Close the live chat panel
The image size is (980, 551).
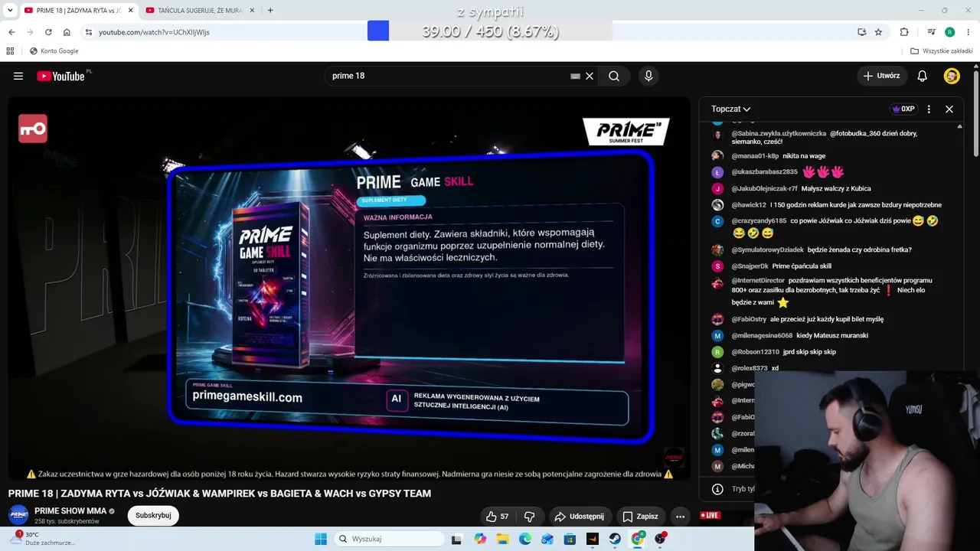pyautogui.click(x=949, y=109)
